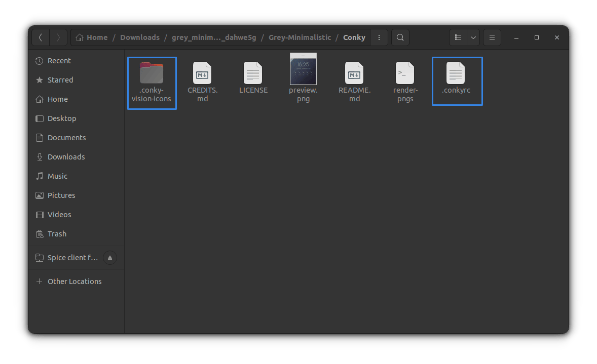Open Trash in the sidebar

point(57,234)
